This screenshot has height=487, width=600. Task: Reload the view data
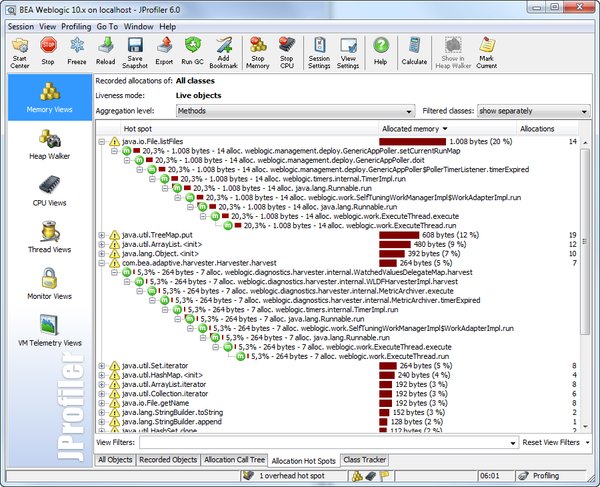point(105,52)
